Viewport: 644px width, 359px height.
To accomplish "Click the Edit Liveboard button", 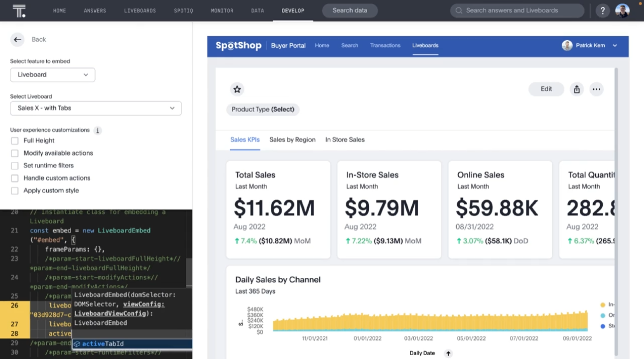I will [546, 89].
